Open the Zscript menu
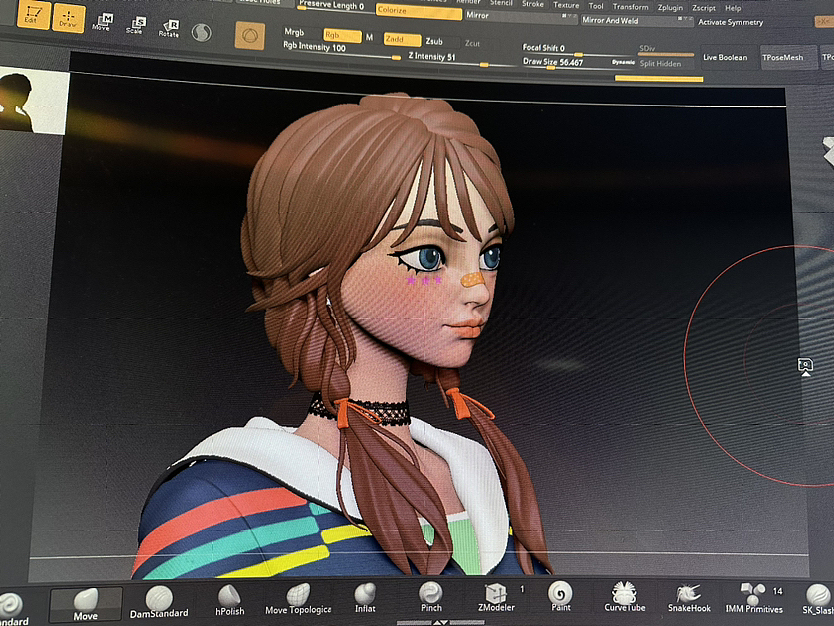 coord(704,8)
